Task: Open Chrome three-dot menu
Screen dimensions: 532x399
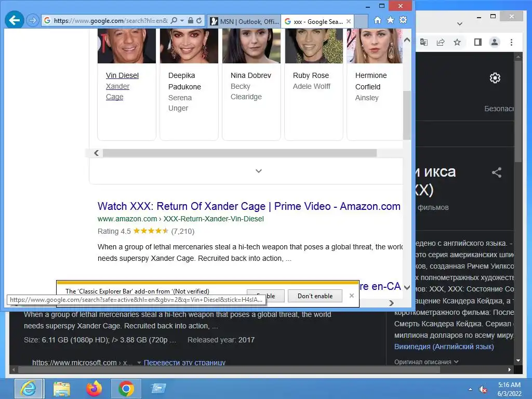Action: [x=511, y=42]
